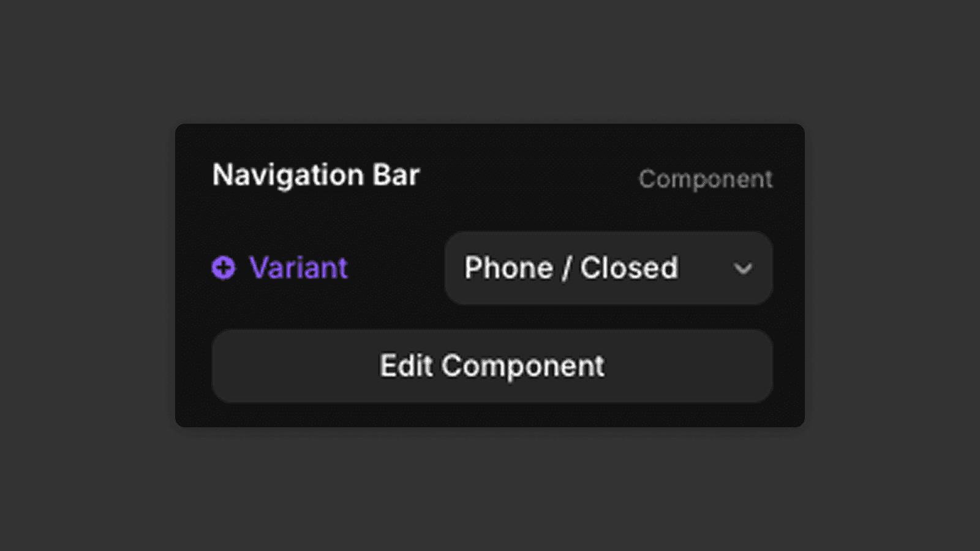Click the Component text at the panel's top right
The width and height of the screenshot is (980, 551).
tap(706, 179)
